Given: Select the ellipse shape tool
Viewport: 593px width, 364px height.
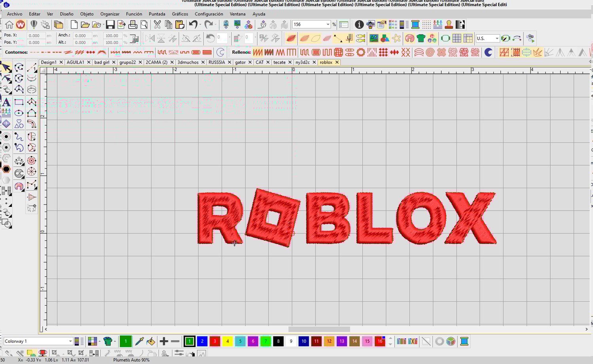Looking at the screenshot, I should (x=19, y=113).
